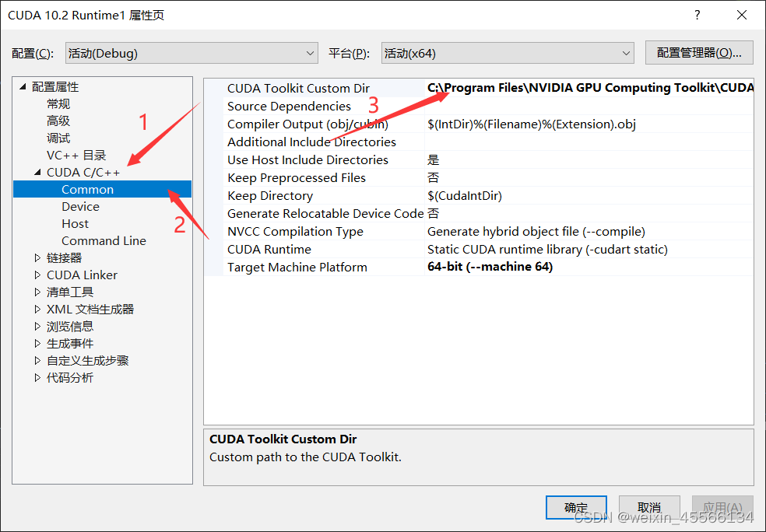766x532 pixels.
Task: Click the help question mark icon
Action: pyautogui.click(x=697, y=15)
